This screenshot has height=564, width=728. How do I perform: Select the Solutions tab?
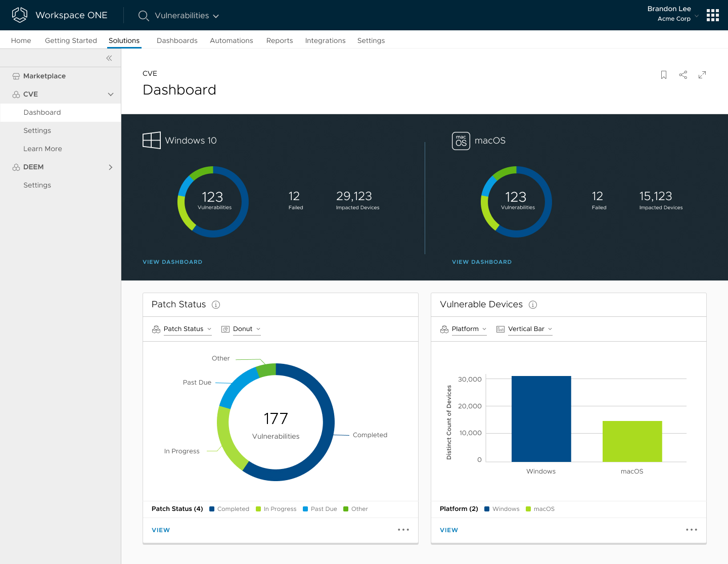click(x=124, y=40)
